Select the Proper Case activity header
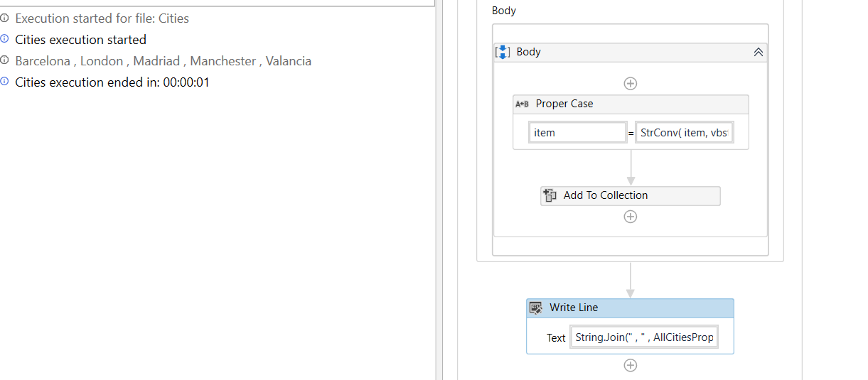The height and width of the screenshot is (380, 868). [x=631, y=104]
